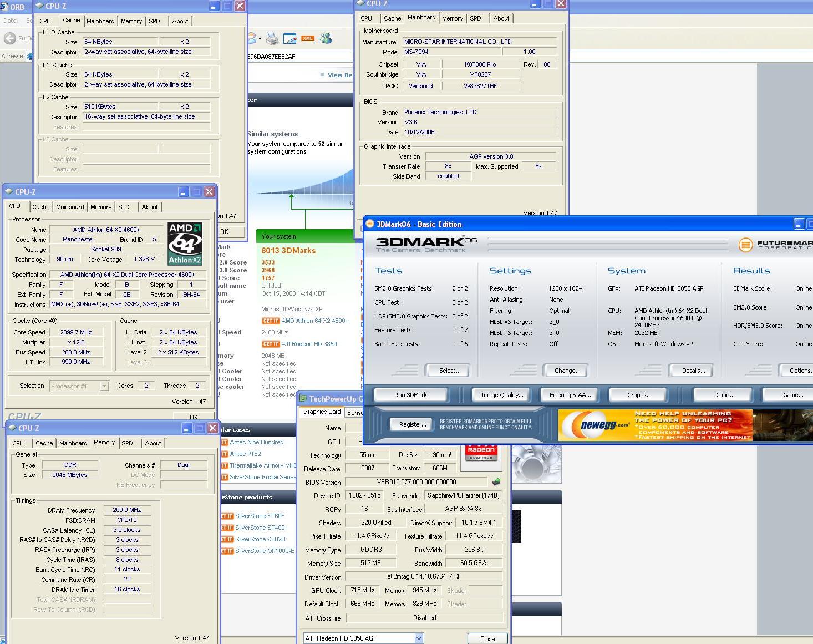Click the Mail envelope icon in browser toolbar
This screenshot has height=644, width=813.
tap(252, 38)
